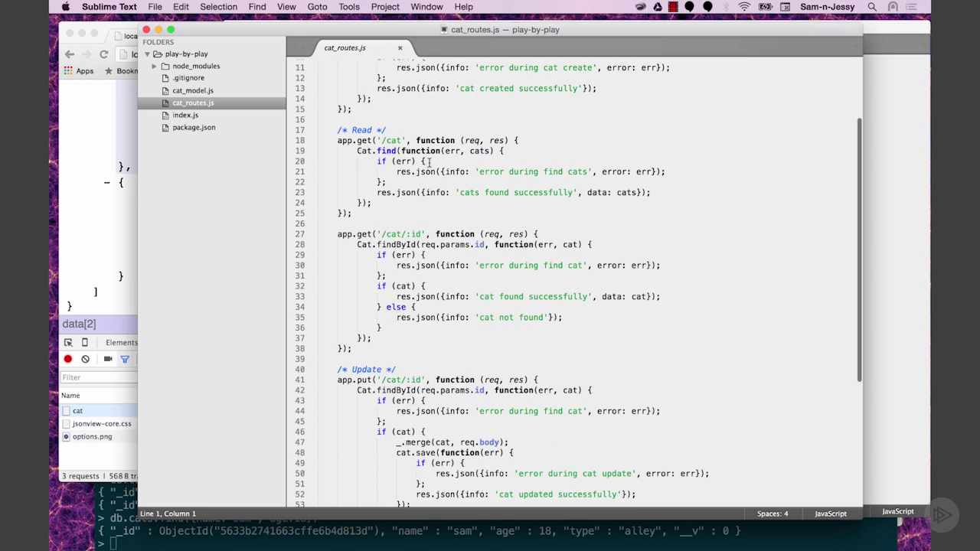Click the Chrome back arrow
980x551 pixels.
[x=70, y=54]
